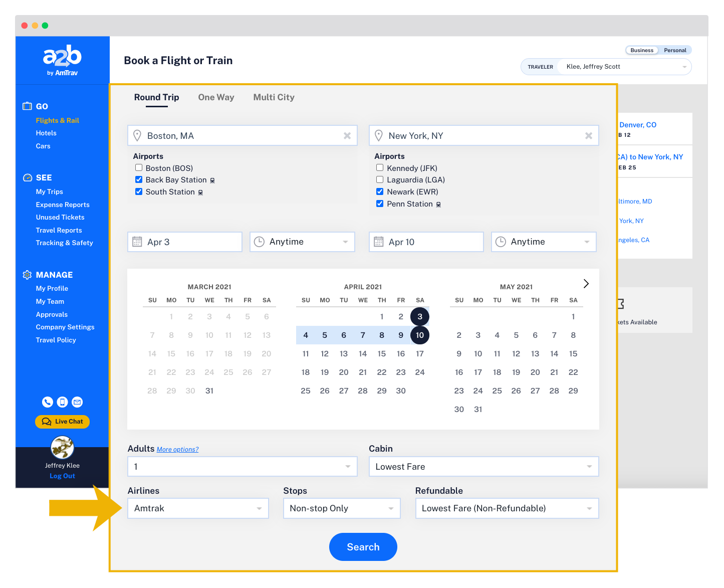Click the a2b AmTrav logo
This screenshot has width=724, height=588.
(62, 60)
